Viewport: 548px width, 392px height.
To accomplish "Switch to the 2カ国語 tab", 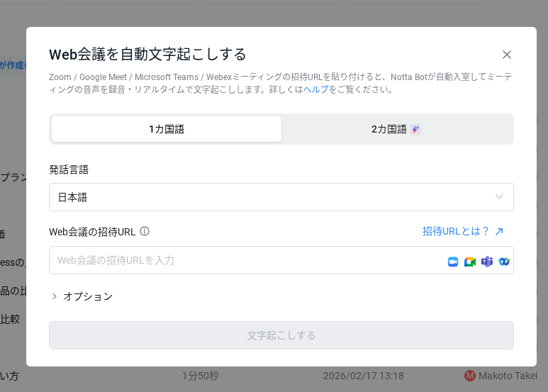I will point(389,129).
